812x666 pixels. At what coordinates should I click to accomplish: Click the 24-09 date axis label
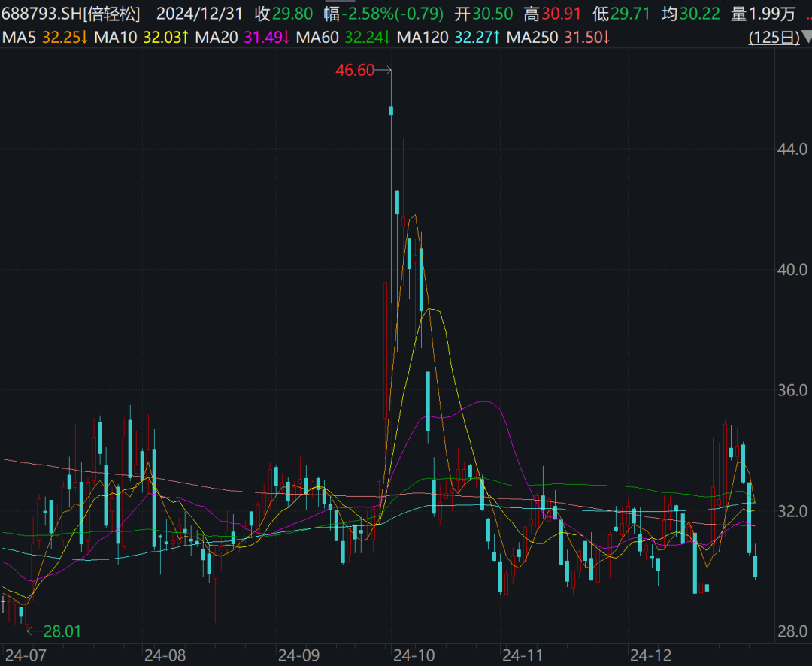[x=298, y=655]
